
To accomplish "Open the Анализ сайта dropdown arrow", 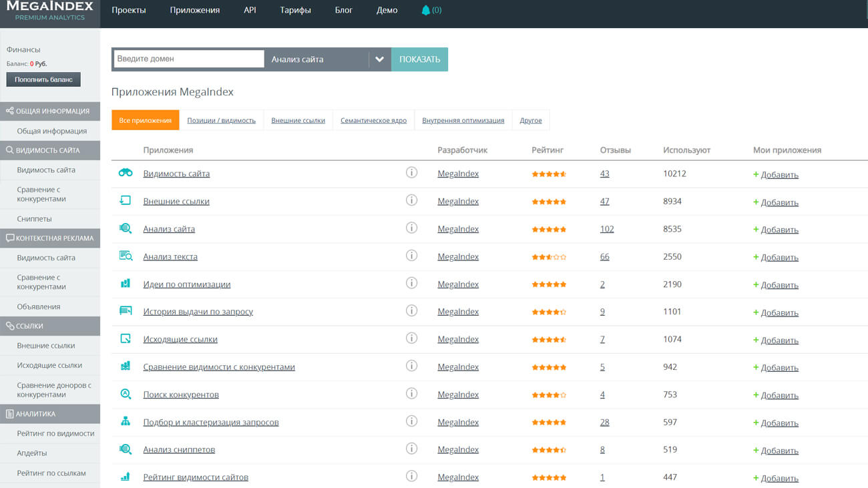I will (379, 59).
